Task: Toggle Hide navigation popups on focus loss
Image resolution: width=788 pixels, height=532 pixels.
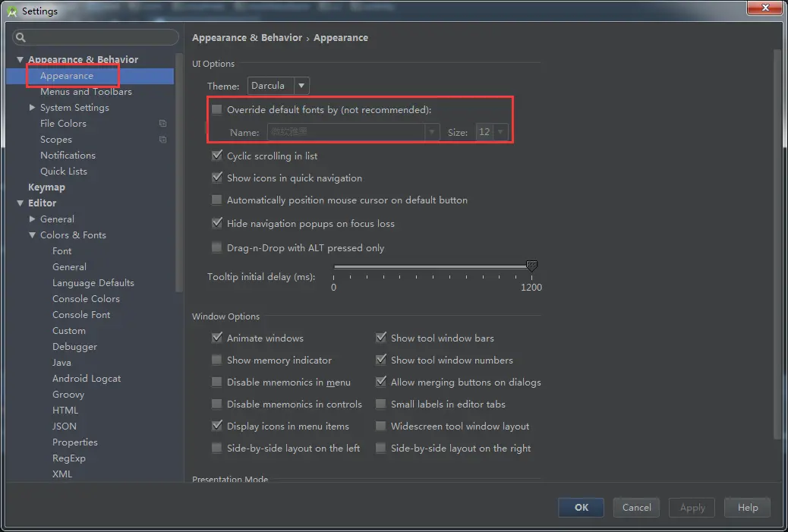Action: tap(216, 224)
